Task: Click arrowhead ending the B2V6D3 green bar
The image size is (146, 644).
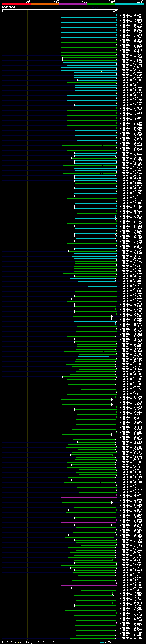Action: pyautogui.click(x=112, y=316)
